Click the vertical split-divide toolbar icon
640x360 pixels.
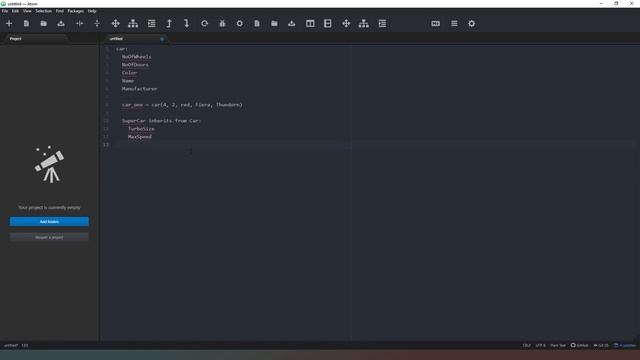[97, 24]
